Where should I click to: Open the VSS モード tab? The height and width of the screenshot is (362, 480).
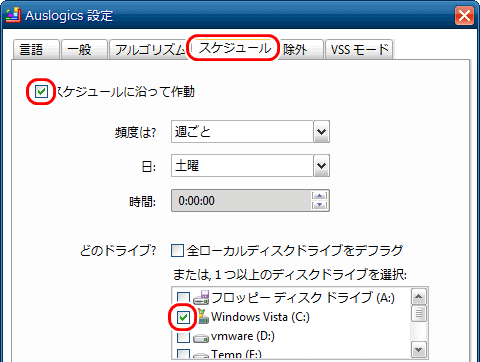pyautogui.click(x=359, y=49)
